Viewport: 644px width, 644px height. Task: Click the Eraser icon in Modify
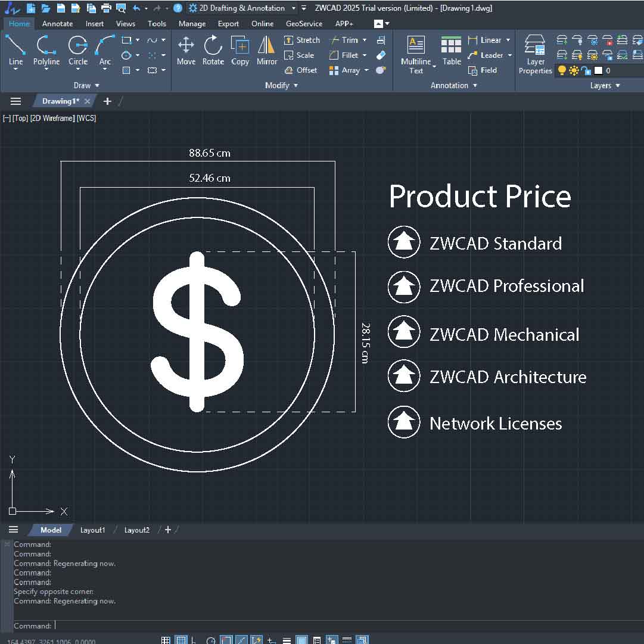click(x=381, y=55)
